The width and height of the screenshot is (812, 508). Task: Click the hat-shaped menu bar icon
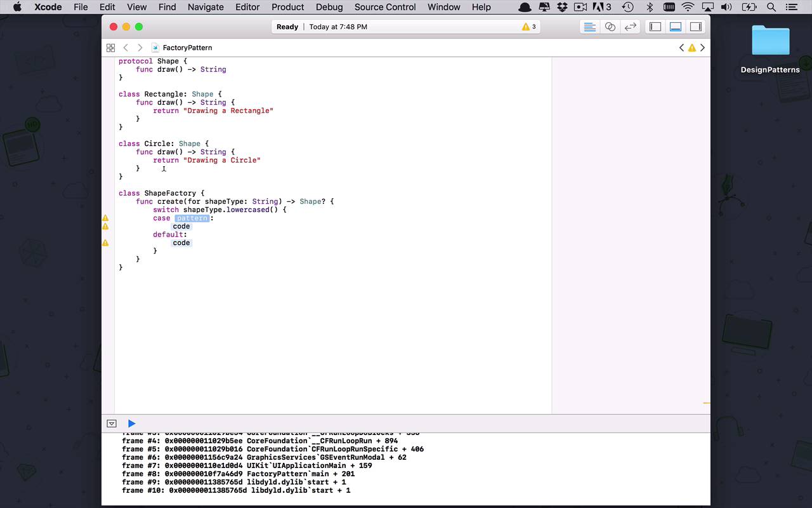[525, 7]
